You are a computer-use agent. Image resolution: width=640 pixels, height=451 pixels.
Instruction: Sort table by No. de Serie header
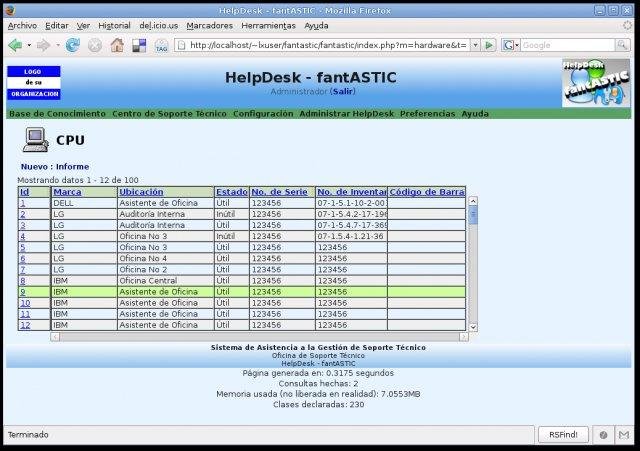point(280,192)
